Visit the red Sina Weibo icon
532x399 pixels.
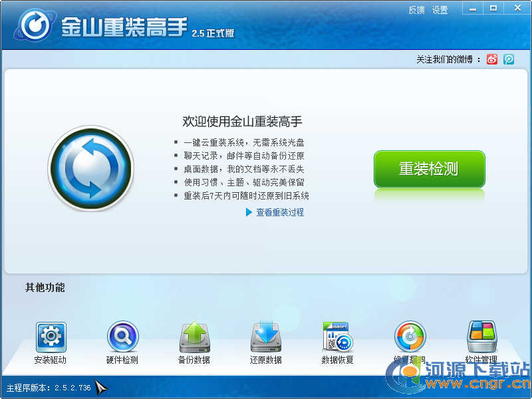tap(492, 59)
